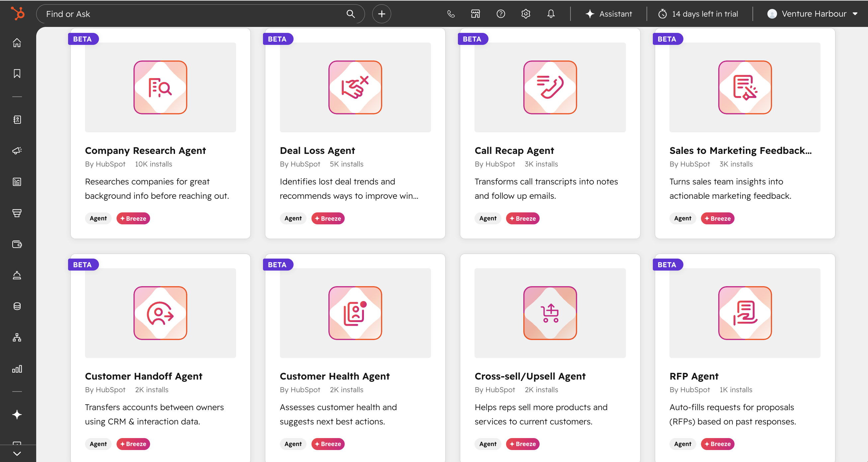Open the calling phone icon

451,14
